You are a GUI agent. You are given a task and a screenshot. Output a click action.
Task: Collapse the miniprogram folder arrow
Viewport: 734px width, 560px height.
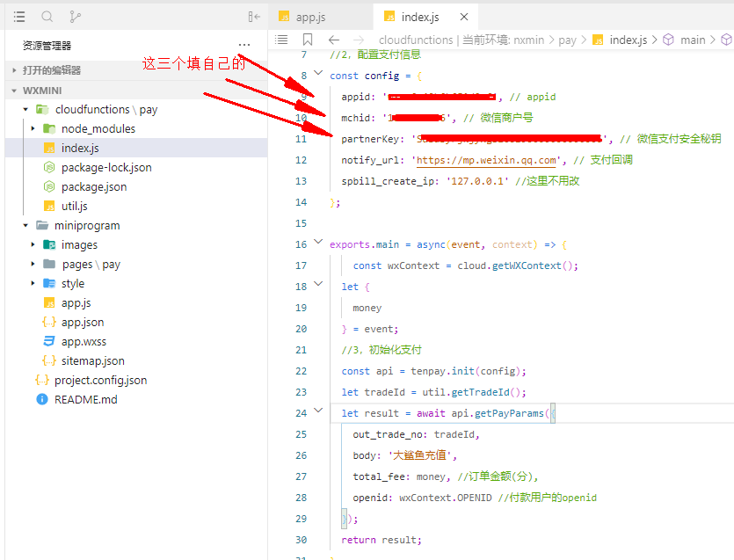pyautogui.click(x=25, y=226)
